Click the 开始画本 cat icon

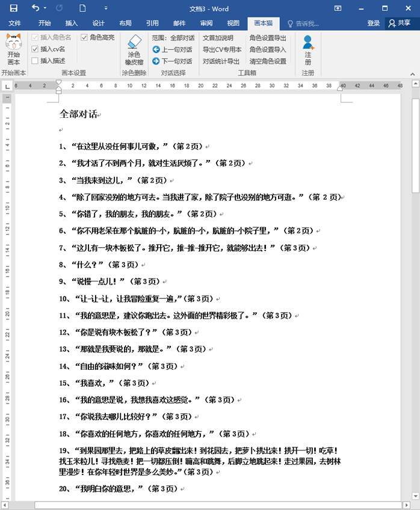pos(14,49)
